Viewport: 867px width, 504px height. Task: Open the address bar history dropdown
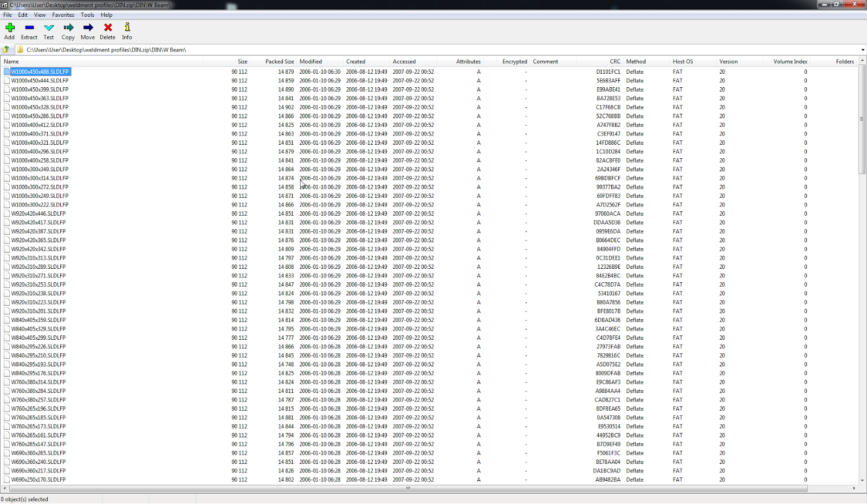pyautogui.click(x=862, y=49)
